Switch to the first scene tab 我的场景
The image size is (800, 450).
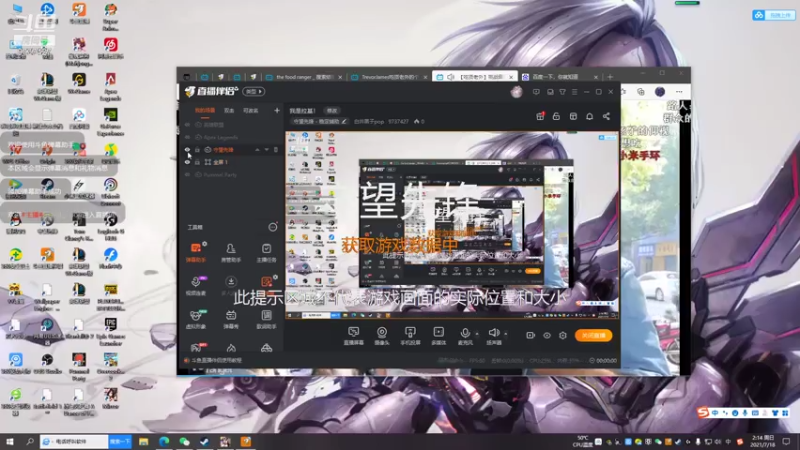(205, 110)
